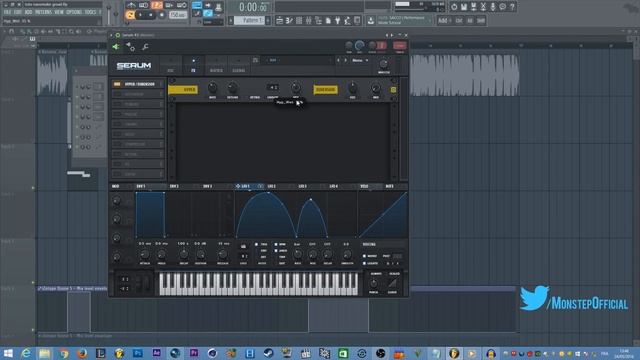Open the mixer shortcut icon
This screenshot has width=640, height=360.
point(309,20)
